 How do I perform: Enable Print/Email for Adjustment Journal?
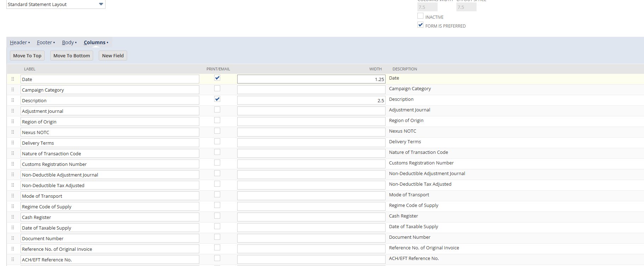pos(217,110)
